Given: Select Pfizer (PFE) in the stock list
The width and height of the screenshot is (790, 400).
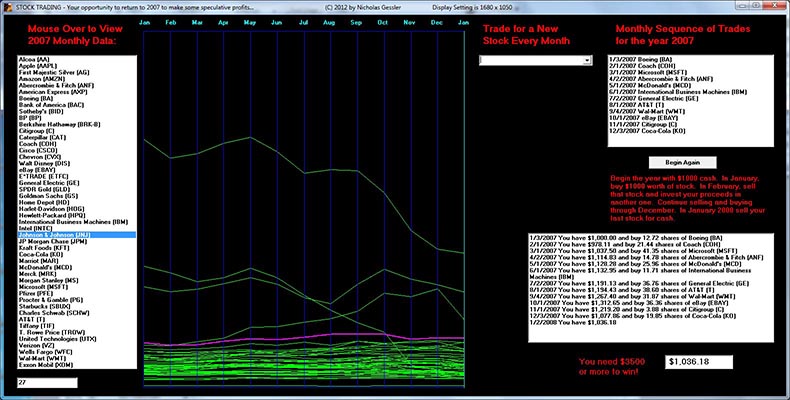Looking at the screenshot, I should (77, 294).
